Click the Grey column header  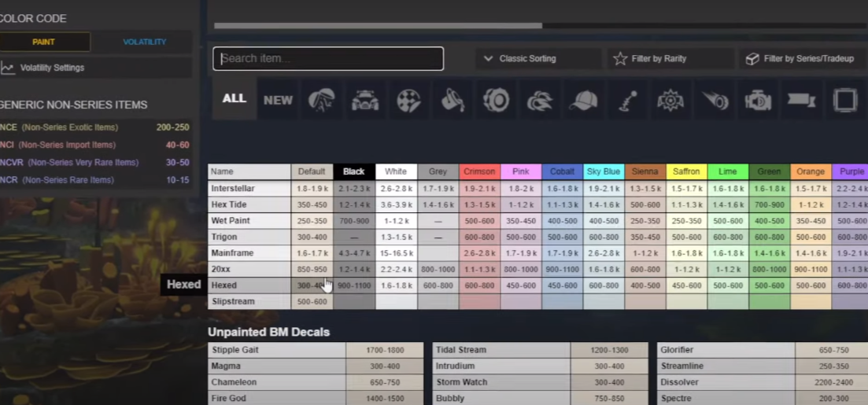click(x=438, y=171)
